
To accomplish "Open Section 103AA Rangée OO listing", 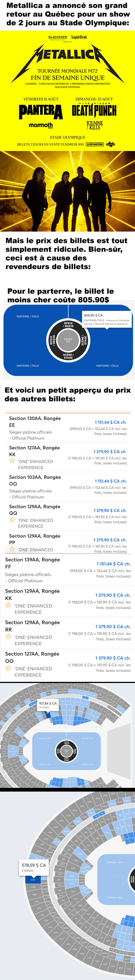I will point(67,487).
